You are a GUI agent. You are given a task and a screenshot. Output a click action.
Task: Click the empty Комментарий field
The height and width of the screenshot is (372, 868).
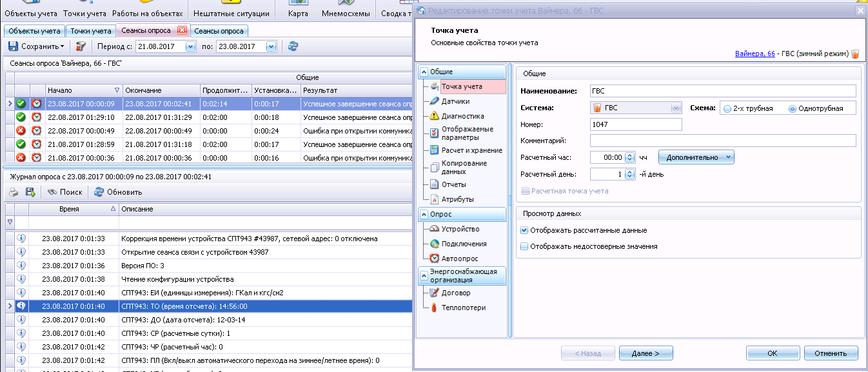[723, 141]
